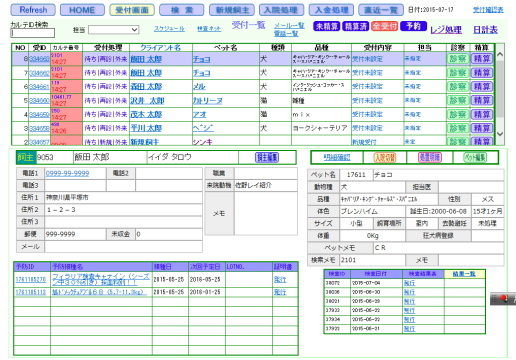The image size is (516, 360).
Task: Open the スケジュール link
Action: click(169, 29)
